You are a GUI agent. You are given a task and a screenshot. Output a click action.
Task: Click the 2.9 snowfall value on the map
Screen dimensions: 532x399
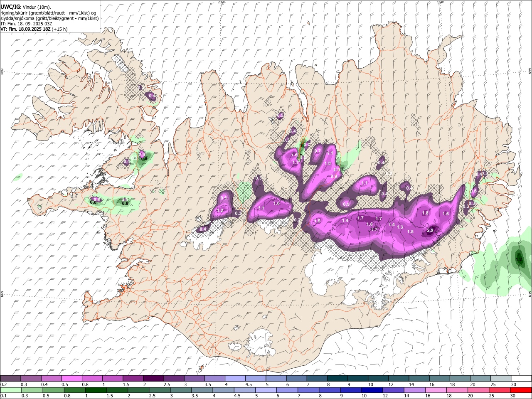430,230
